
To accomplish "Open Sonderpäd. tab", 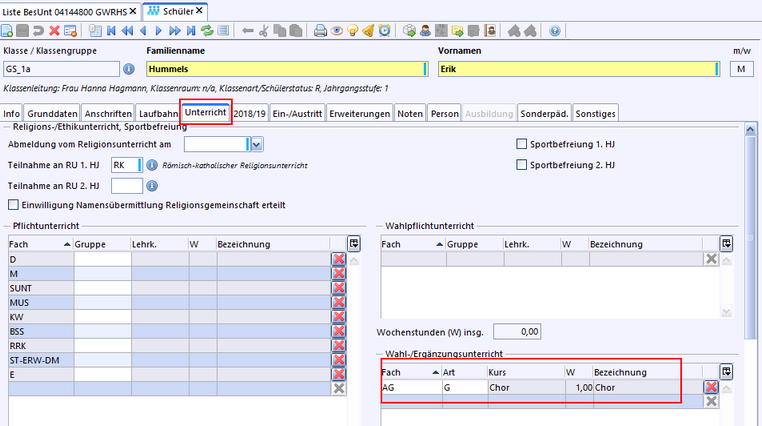I will pos(544,114).
